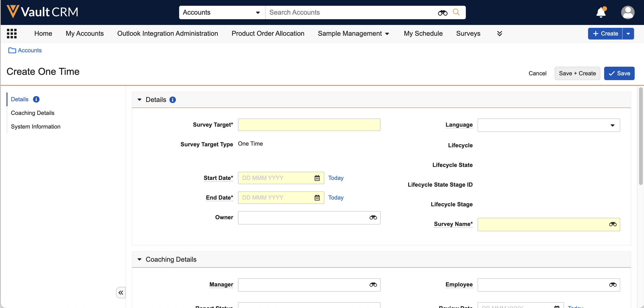Open the Create button dropdown arrow
The height and width of the screenshot is (308, 644).
click(x=628, y=34)
